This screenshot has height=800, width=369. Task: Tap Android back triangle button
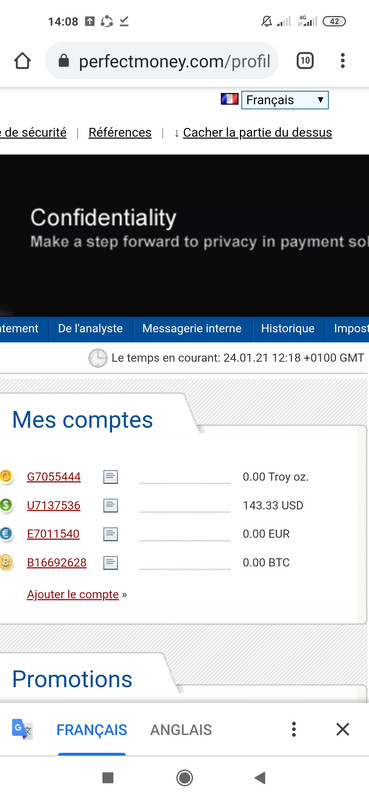tap(260, 778)
